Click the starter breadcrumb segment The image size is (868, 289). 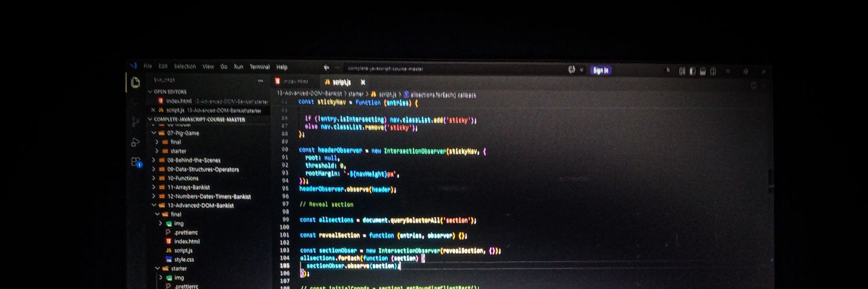coord(356,94)
